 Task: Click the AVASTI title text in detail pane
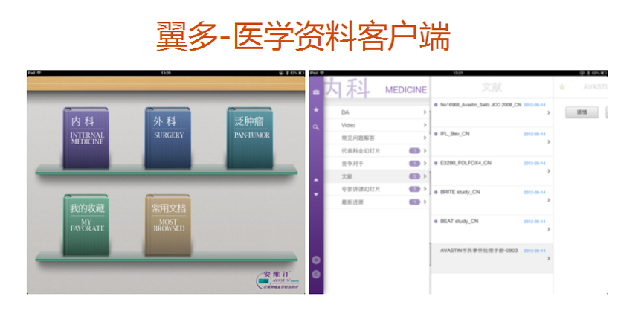tap(595, 87)
